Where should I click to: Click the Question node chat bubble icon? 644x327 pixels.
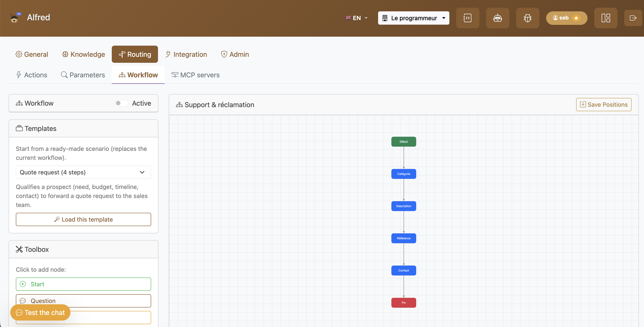tap(23, 301)
